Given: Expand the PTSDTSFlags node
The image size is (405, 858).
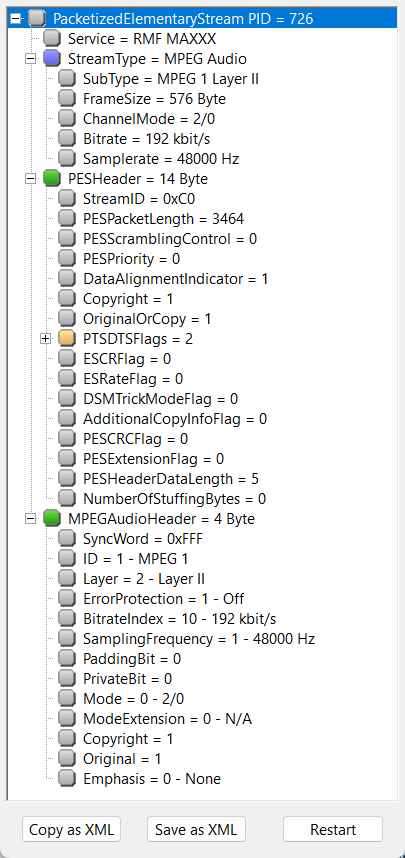Looking at the screenshot, I should point(46,339).
